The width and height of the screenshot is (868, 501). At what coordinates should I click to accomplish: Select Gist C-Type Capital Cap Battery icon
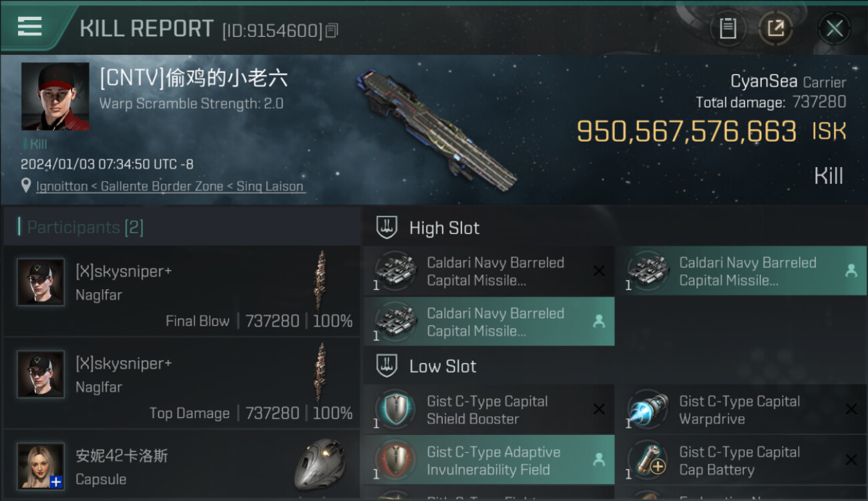point(647,460)
